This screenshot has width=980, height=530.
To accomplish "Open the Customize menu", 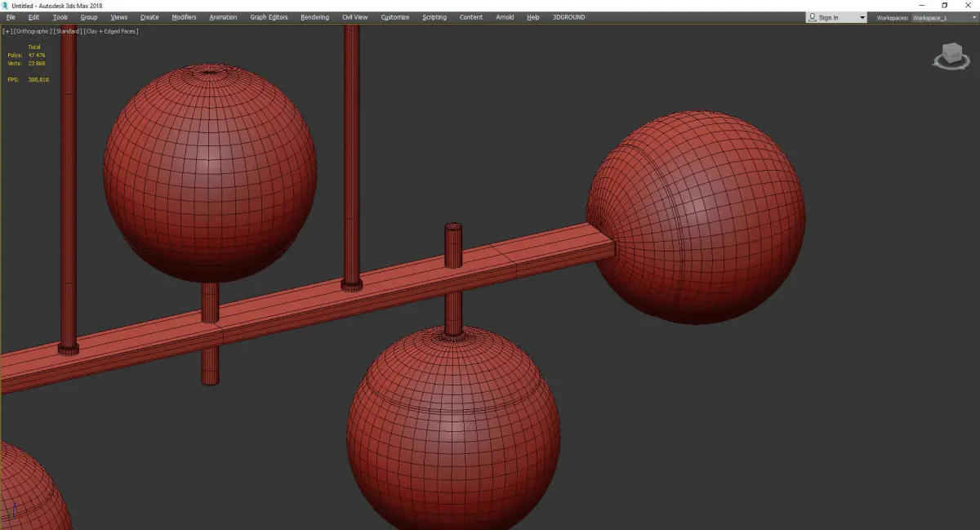I will [395, 17].
